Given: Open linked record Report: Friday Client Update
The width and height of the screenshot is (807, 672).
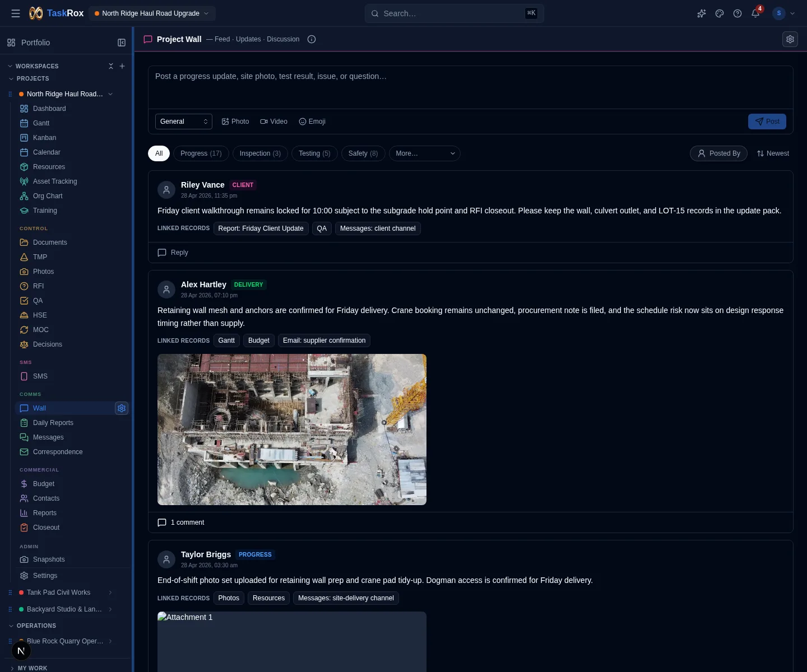Looking at the screenshot, I should (261, 228).
